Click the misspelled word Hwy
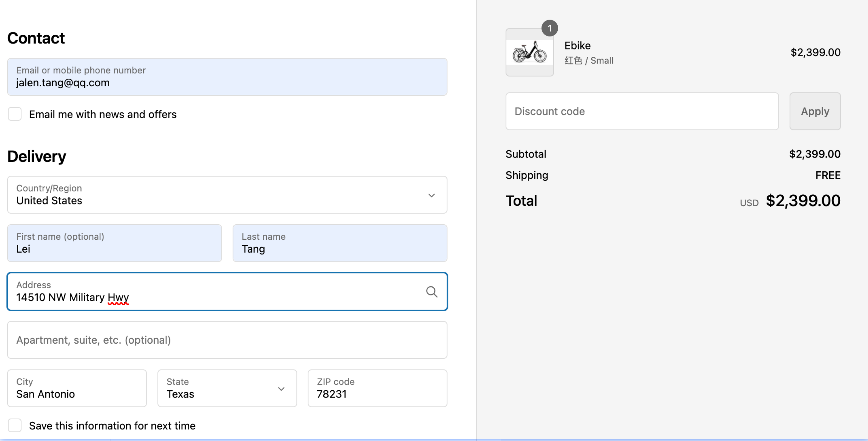 pos(118,297)
